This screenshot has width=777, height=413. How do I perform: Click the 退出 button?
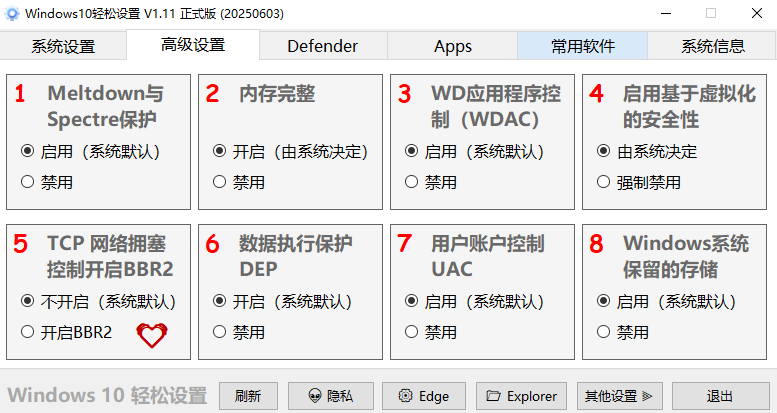coord(720,396)
